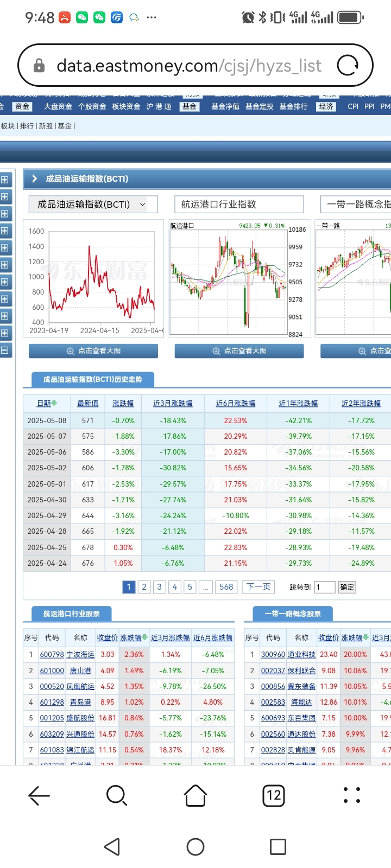Sort by the 近2年涨跌幅 column header

[x=361, y=403]
